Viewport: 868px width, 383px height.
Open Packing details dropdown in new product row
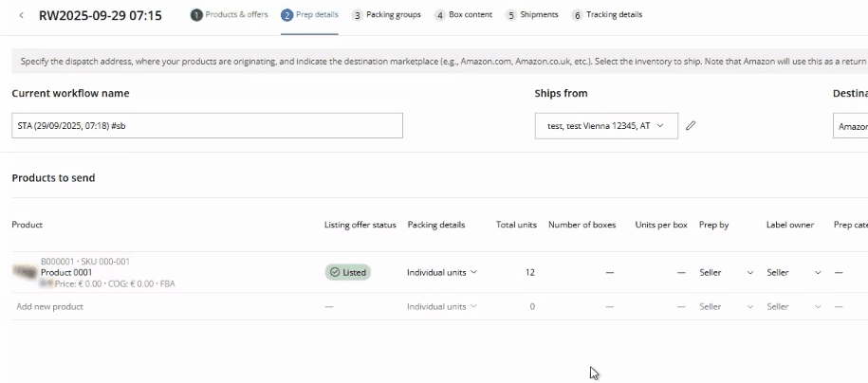[x=441, y=306]
